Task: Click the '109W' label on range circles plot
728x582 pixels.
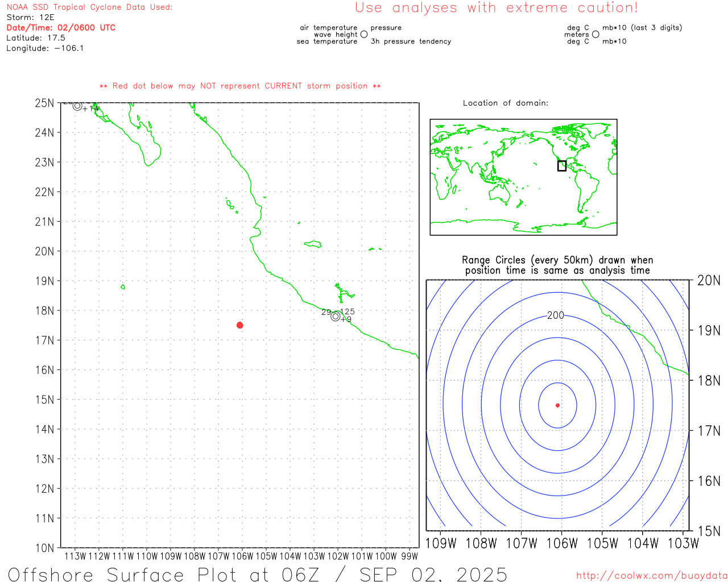Action: [x=441, y=543]
